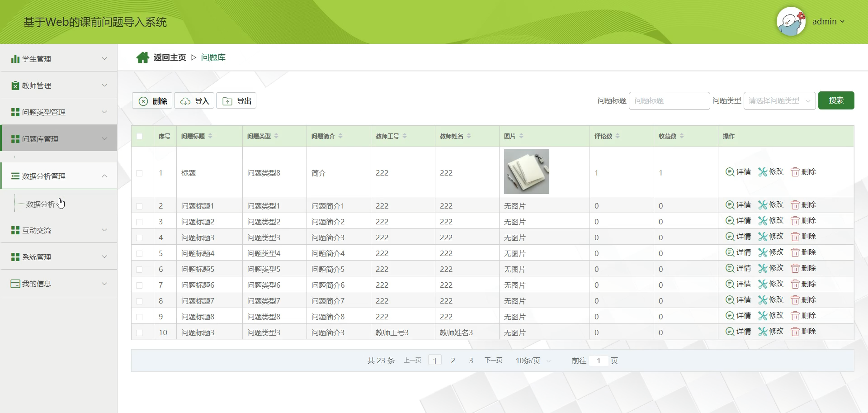Check the checkbox for row 8
Viewport: 868px width, 413px height.
coord(139,301)
